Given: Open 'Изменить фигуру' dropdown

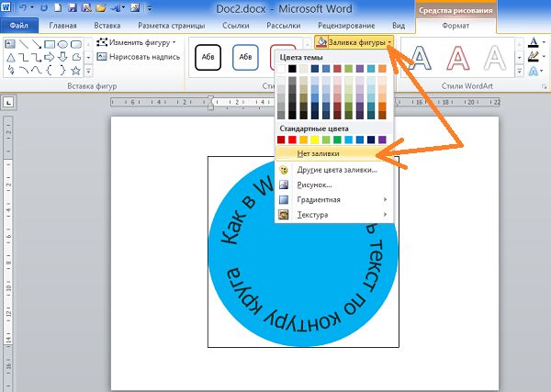Looking at the screenshot, I should coord(137,43).
